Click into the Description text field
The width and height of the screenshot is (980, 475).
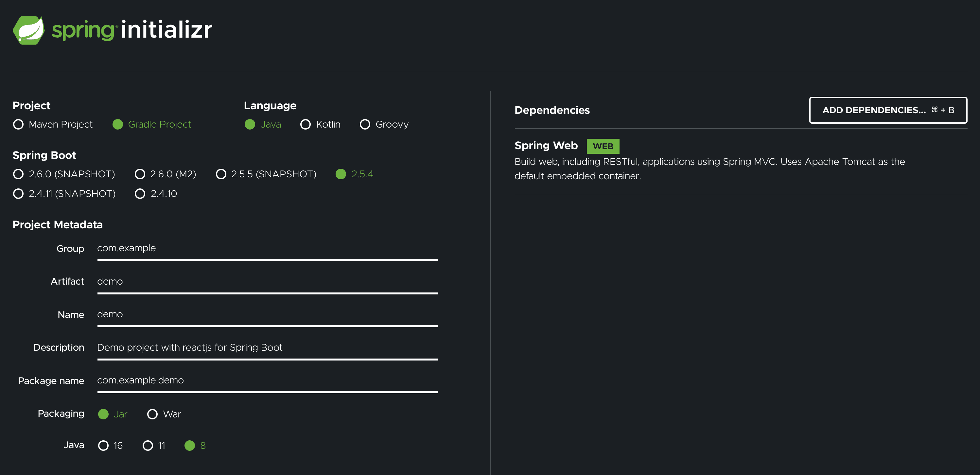pyautogui.click(x=267, y=347)
